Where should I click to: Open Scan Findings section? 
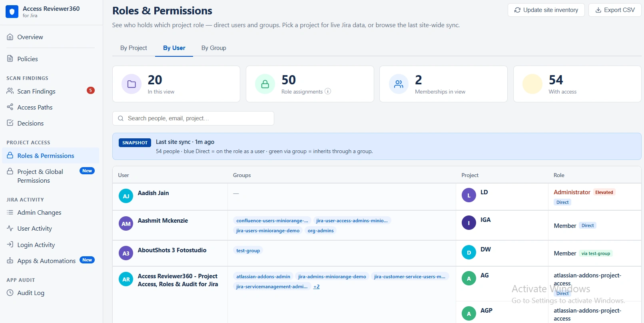(x=50, y=91)
